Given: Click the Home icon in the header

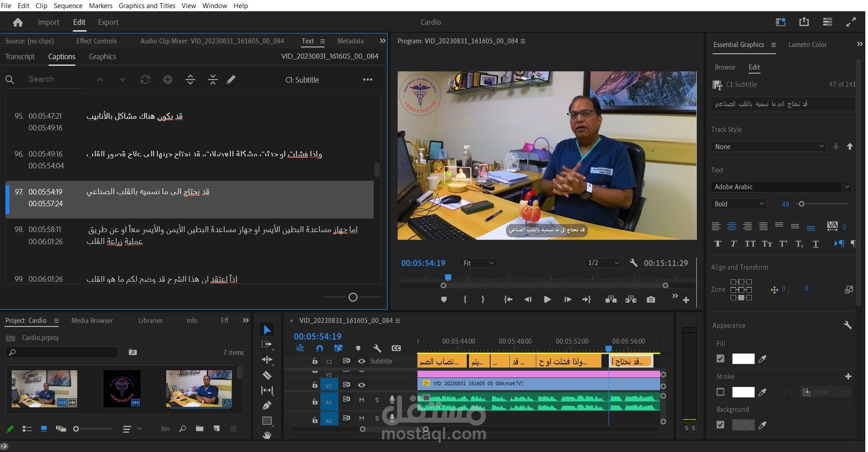Looking at the screenshot, I should 18,22.
